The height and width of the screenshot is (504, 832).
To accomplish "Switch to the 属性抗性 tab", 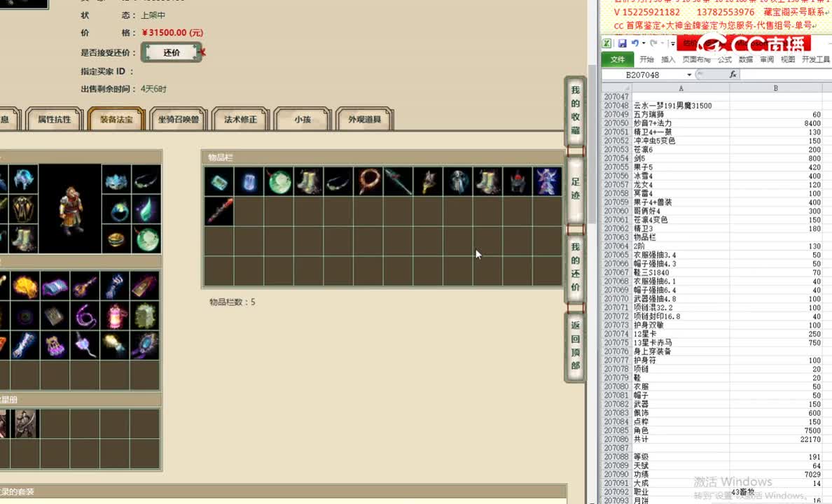I will (x=54, y=120).
